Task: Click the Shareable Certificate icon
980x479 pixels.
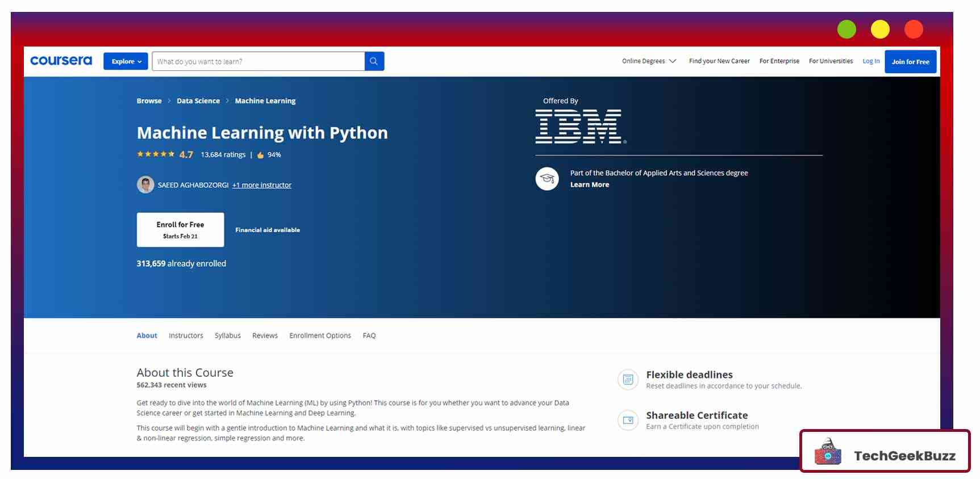Action: click(628, 421)
